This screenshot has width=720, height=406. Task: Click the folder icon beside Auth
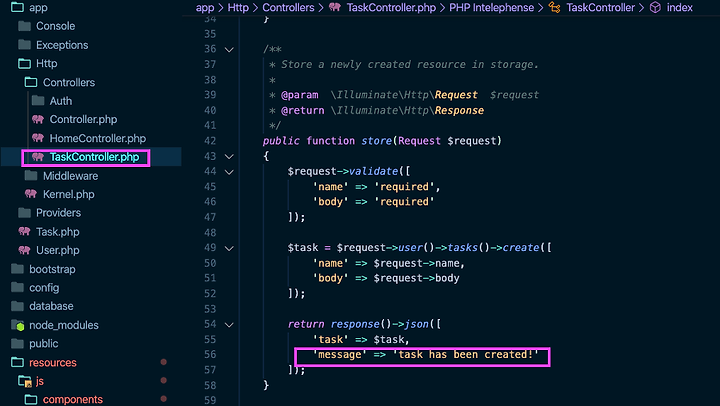click(x=38, y=101)
